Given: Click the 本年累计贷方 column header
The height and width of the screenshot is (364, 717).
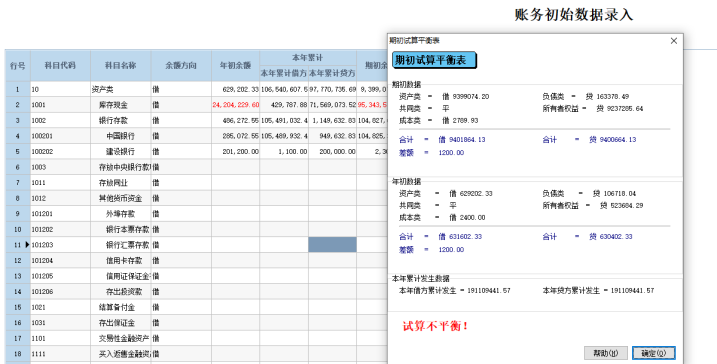Looking at the screenshot, I should point(332,73).
